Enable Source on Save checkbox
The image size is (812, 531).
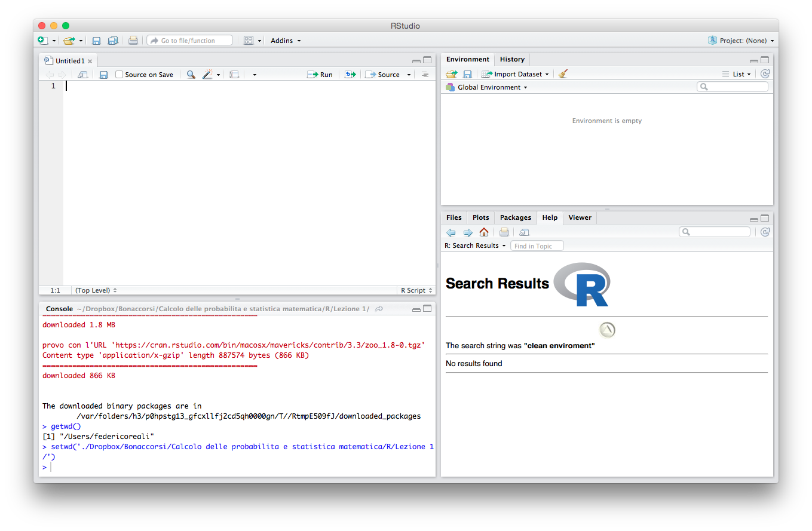(x=119, y=75)
